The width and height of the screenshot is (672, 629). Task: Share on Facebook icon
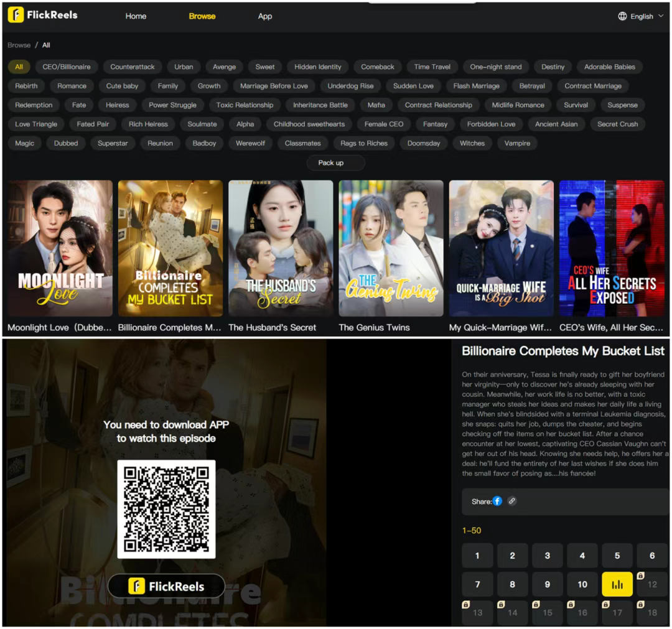pyautogui.click(x=497, y=501)
